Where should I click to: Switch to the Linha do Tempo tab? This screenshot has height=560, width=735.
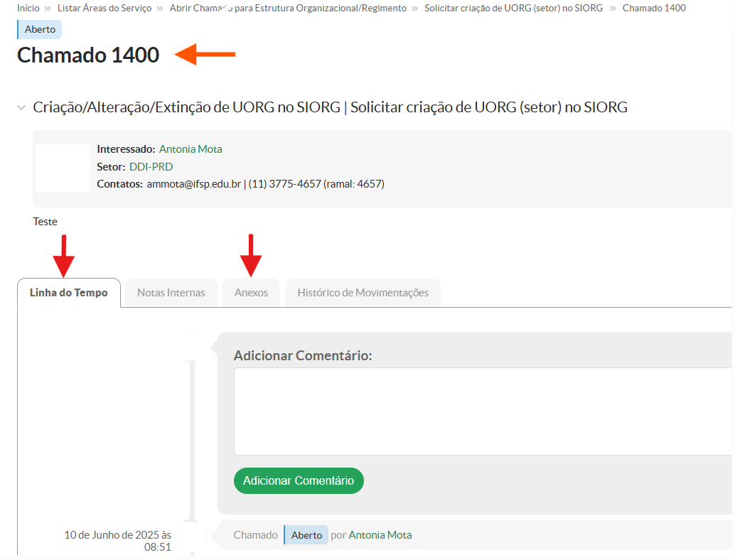(69, 293)
